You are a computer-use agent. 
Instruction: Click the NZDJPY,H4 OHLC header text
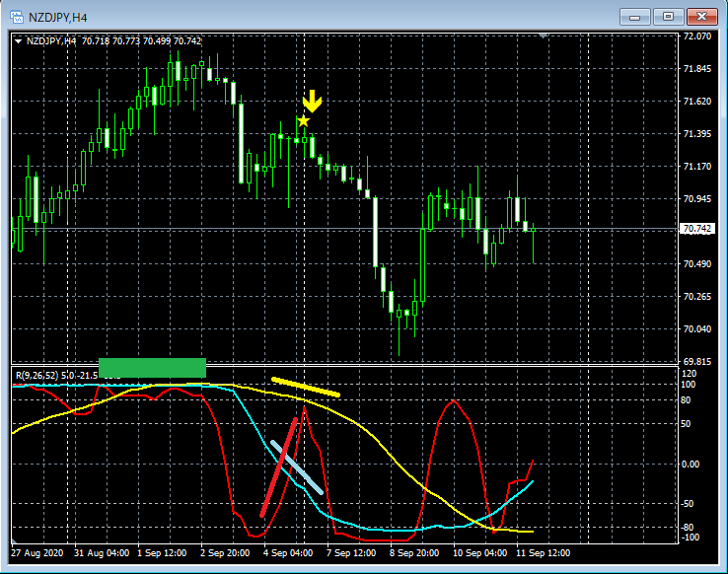point(113,41)
